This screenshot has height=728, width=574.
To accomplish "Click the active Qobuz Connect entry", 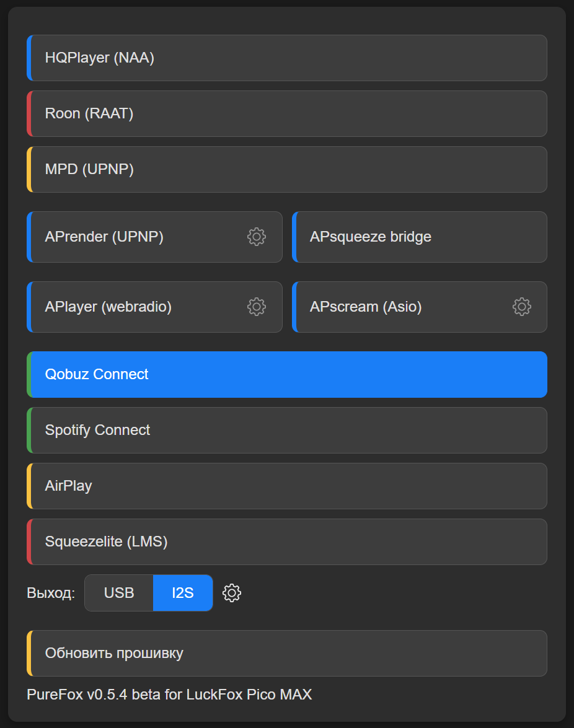I will (x=287, y=374).
